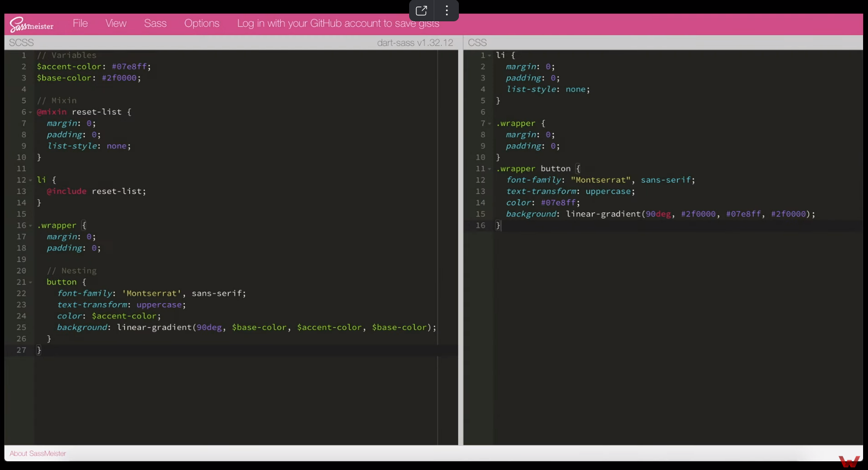Open the Sass menu
This screenshot has width=868, height=470.
[155, 24]
